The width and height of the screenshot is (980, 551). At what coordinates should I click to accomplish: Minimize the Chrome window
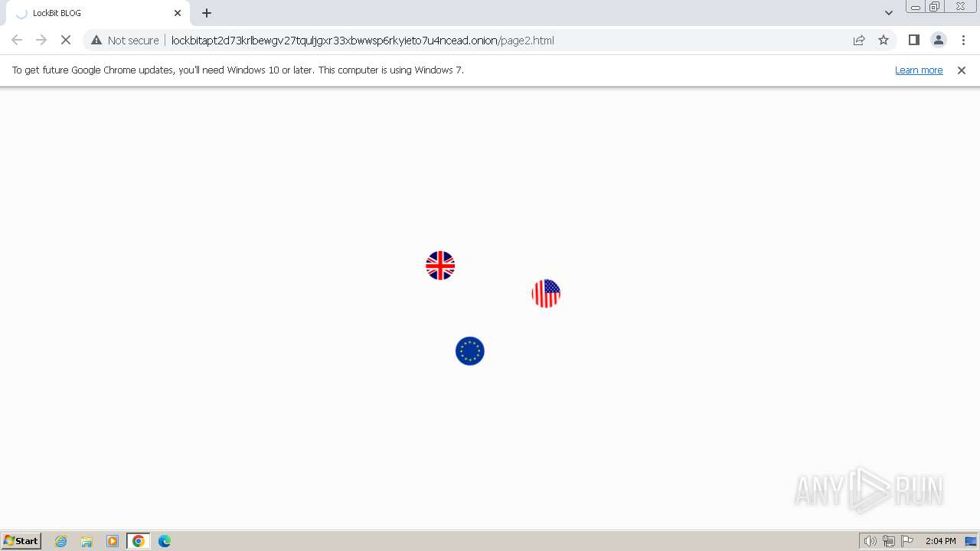(x=915, y=7)
